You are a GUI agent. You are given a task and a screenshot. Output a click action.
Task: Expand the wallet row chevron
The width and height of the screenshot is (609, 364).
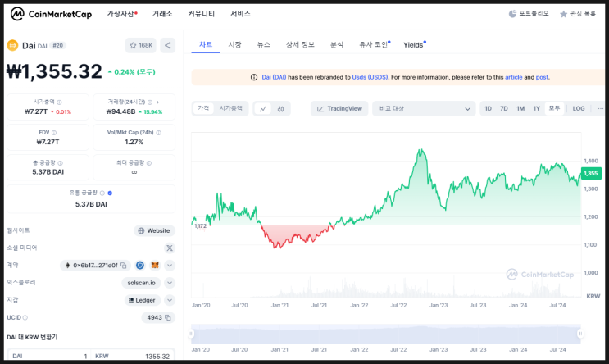(x=170, y=300)
